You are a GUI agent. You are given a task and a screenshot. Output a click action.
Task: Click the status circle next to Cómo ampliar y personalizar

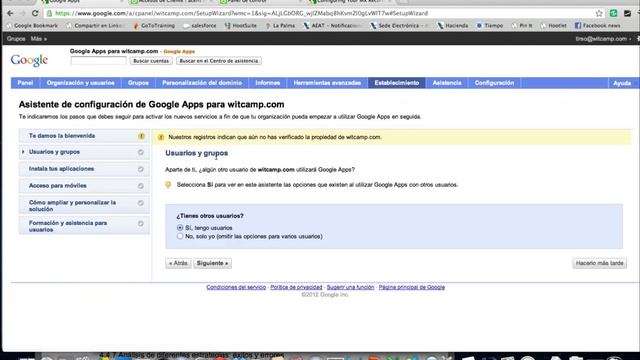pyautogui.click(x=140, y=203)
